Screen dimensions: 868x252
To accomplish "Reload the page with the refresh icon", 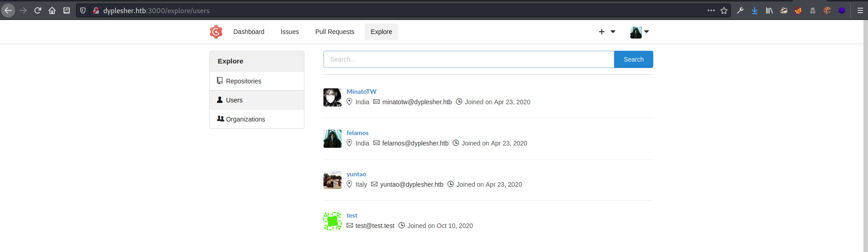I will (x=38, y=10).
